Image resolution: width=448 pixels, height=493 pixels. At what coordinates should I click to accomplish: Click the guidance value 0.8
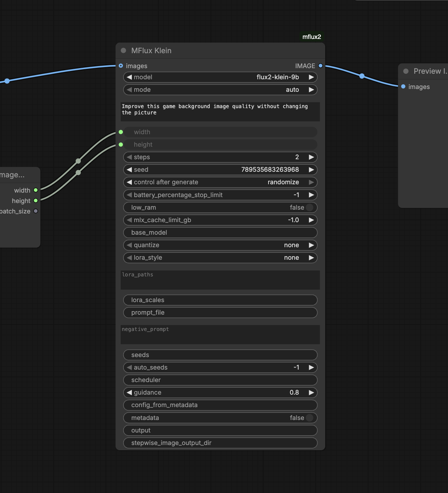[294, 393]
